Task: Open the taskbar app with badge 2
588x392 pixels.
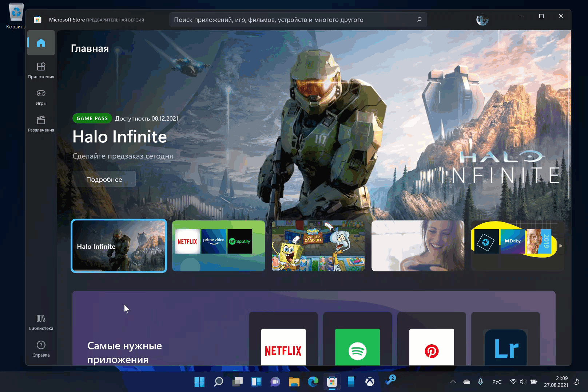Action: (390, 380)
